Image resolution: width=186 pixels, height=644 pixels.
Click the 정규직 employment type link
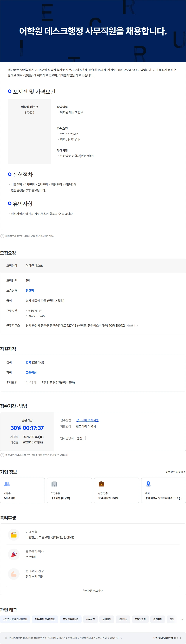tap(30, 291)
